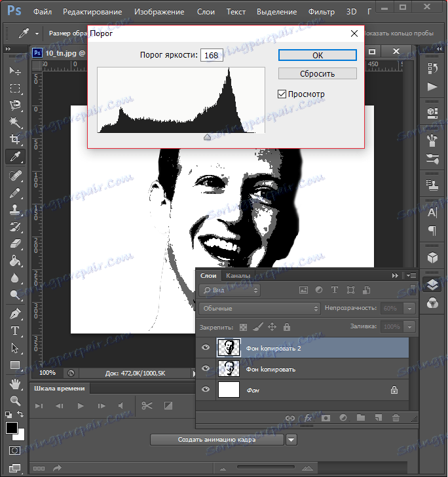
Task: Swap foreground and background colors
Action: 20,413
